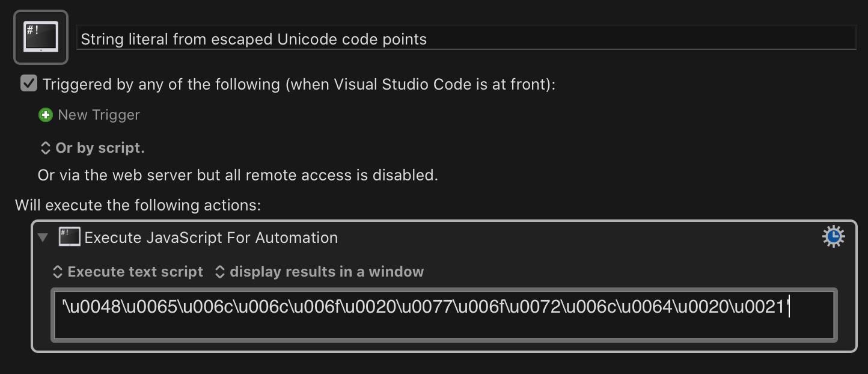Screen dimensions: 868x374
Task: Click the green New Trigger plus icon
Action: 46,114
